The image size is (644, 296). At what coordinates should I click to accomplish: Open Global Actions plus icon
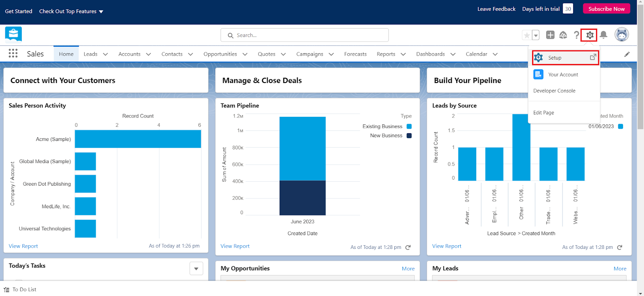click(550, 35)
